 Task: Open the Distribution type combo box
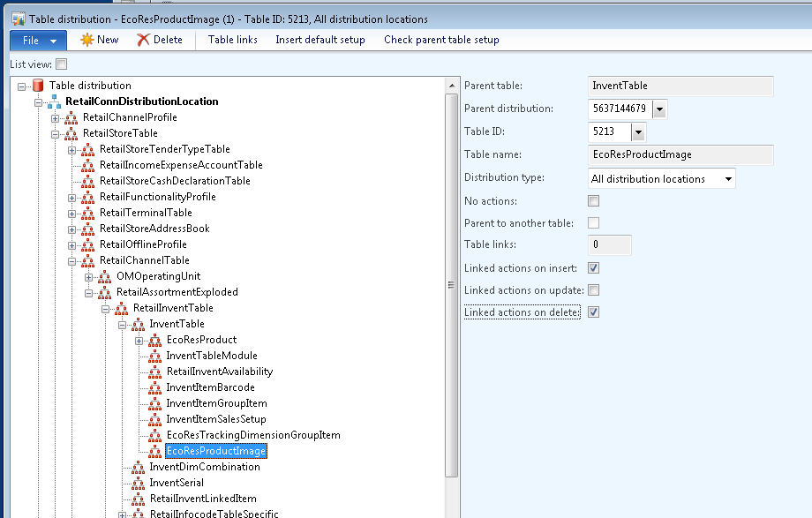(662, 179)
